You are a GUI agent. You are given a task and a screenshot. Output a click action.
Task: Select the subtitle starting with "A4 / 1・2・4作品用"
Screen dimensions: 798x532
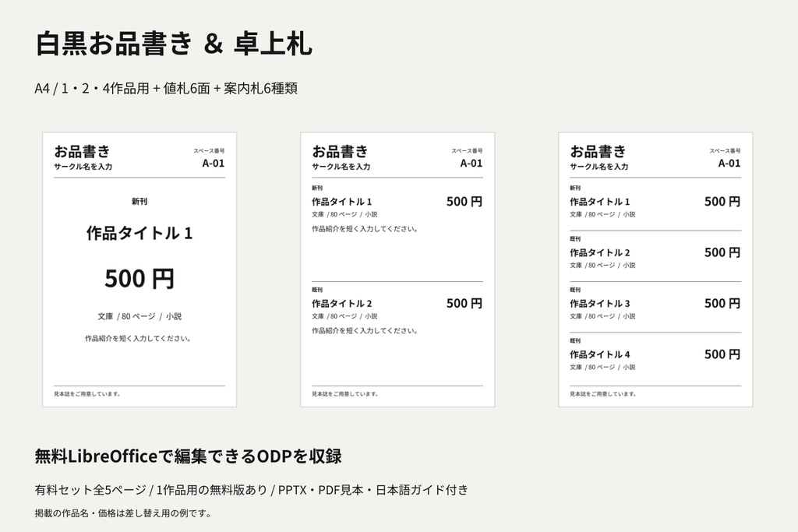click(166, 89)
